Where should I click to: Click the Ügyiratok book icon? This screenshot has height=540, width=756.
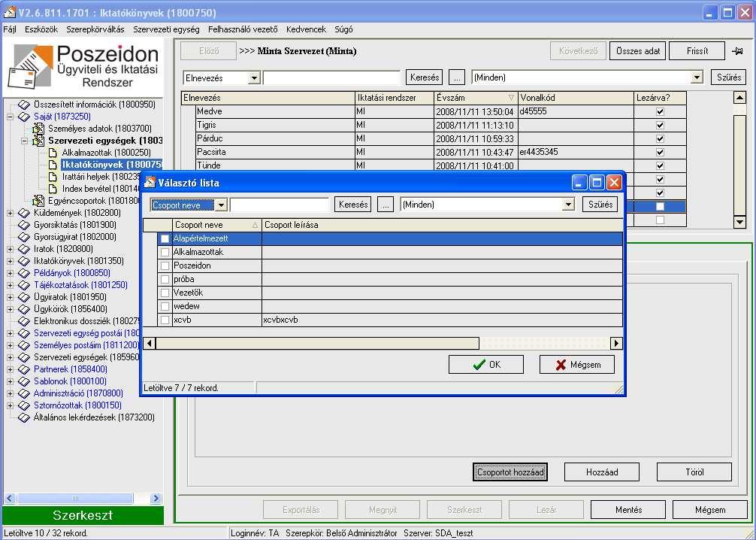click(24, 297)
